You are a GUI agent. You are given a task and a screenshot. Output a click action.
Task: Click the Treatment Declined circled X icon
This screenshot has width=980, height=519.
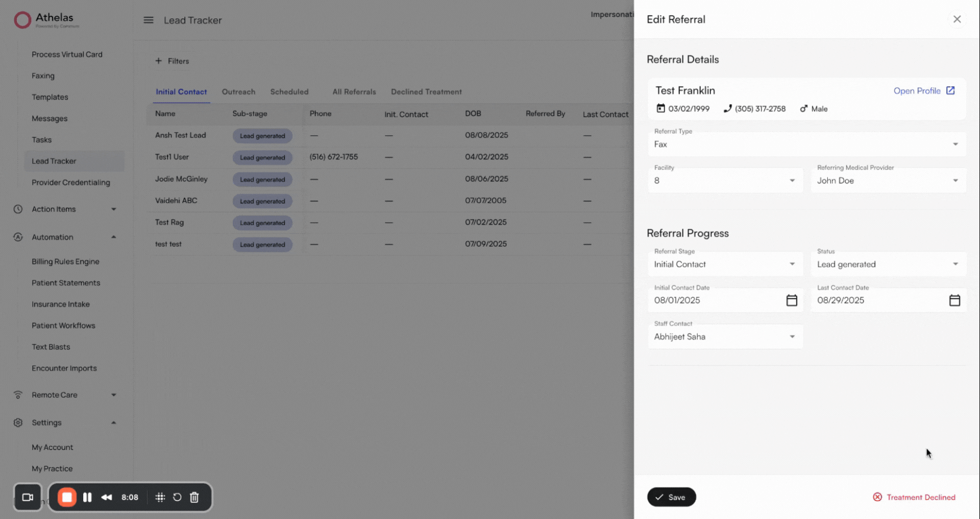tap(877, 497)
